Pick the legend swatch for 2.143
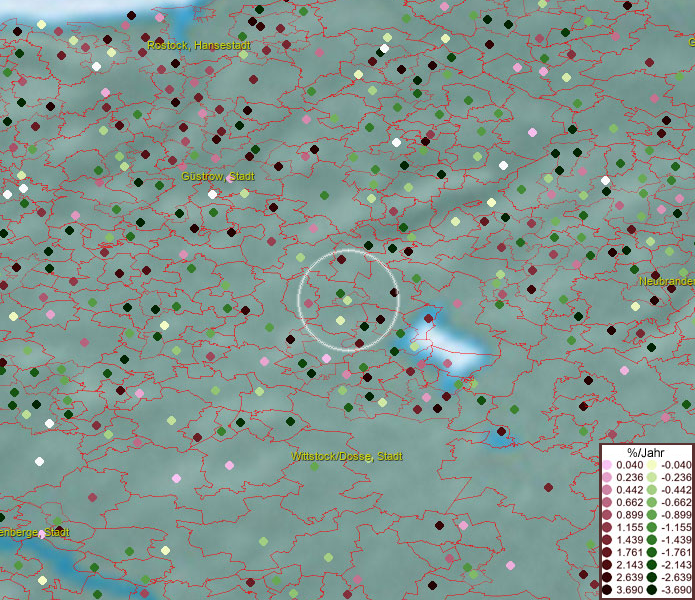695x600 pixels. [x=607, y=565]
